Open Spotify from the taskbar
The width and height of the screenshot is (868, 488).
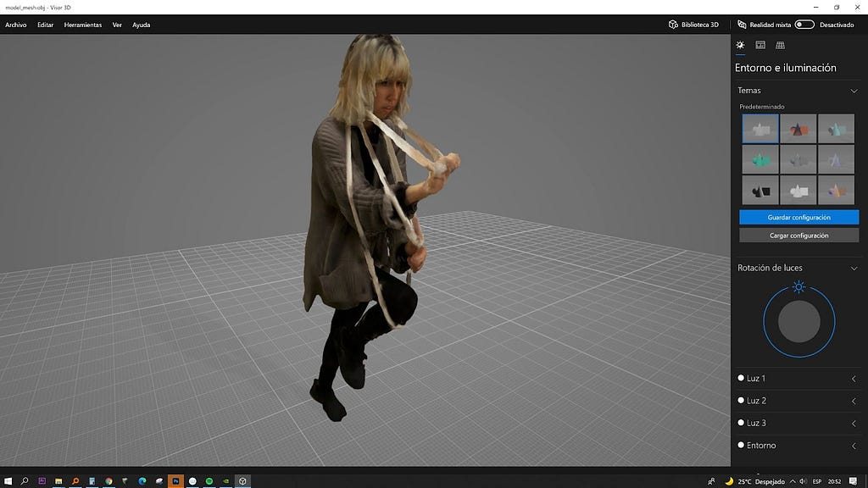coord(209,481)
